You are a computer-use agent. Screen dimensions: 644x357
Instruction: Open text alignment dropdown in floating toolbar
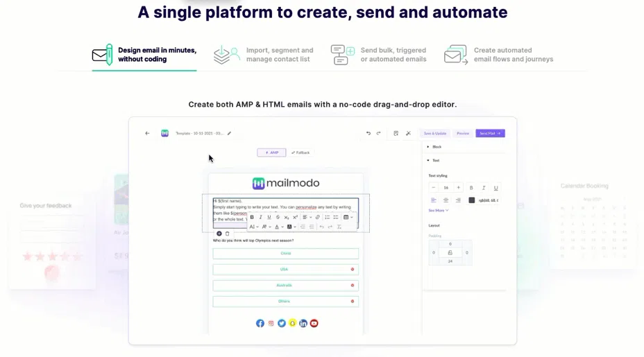tap(307, 218)
